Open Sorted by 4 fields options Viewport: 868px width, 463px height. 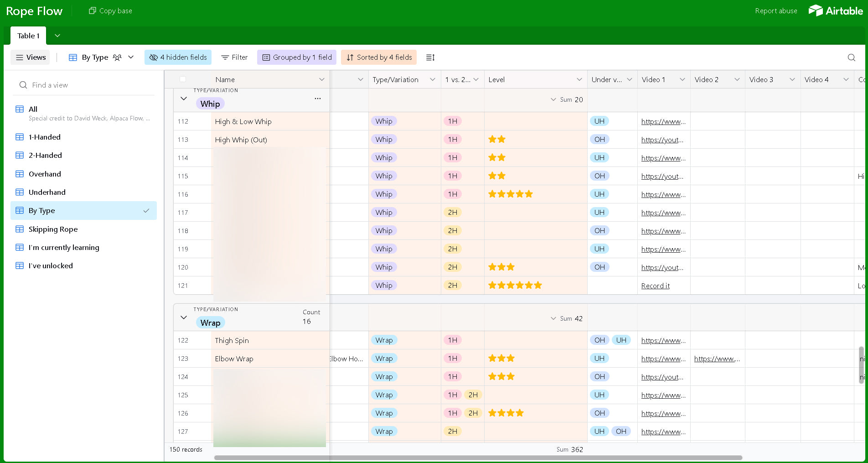tap(379, 57)
